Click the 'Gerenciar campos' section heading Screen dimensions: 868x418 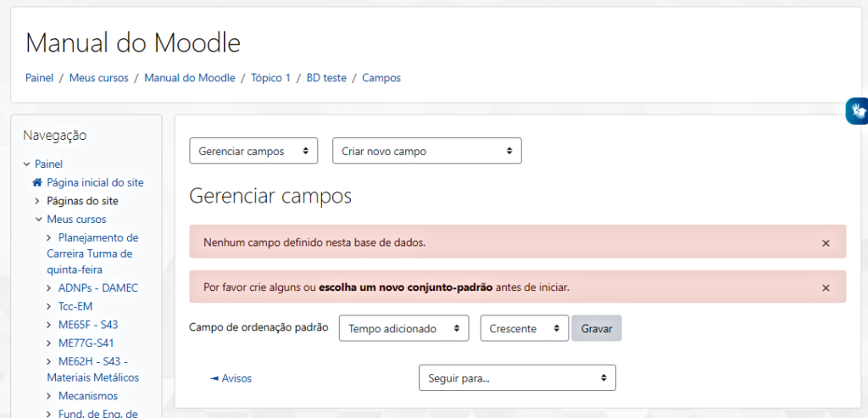(270, 196)
